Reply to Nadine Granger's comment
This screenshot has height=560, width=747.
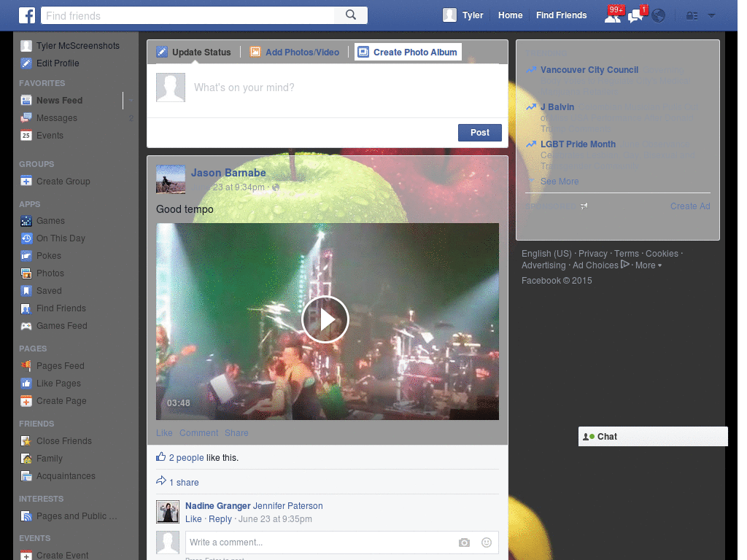pyautogui.click(x=220, y=519)
